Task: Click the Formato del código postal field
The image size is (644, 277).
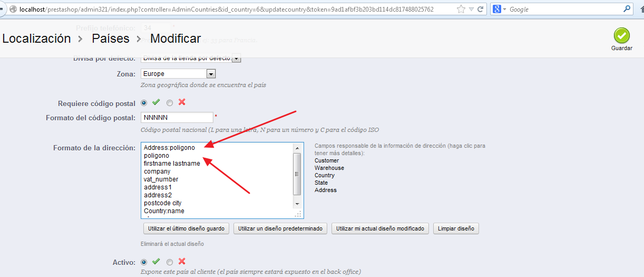Action: click(177, 117)
